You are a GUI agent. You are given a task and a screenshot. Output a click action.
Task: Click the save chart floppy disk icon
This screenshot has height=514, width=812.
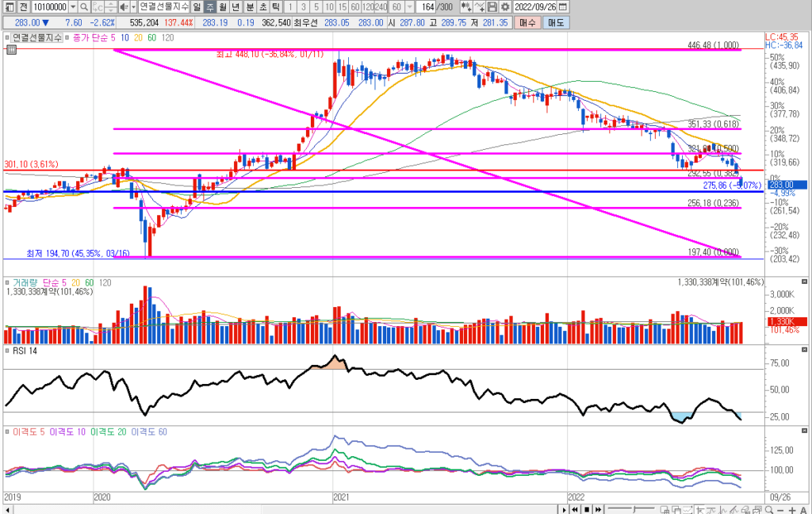492,6
